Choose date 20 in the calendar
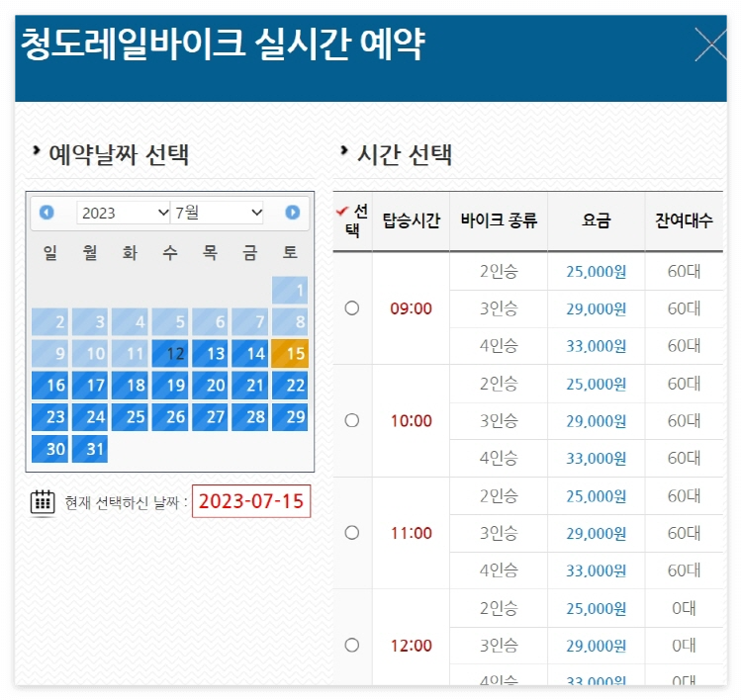This screenshot has width=742, height=700. (210, 385)
